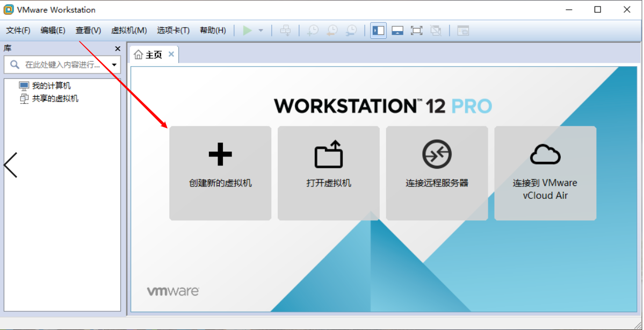Click the 创建新的虚拟机 tile
Image resolution: width=644 pixels, height=330 pixels.
click(220, 173)
